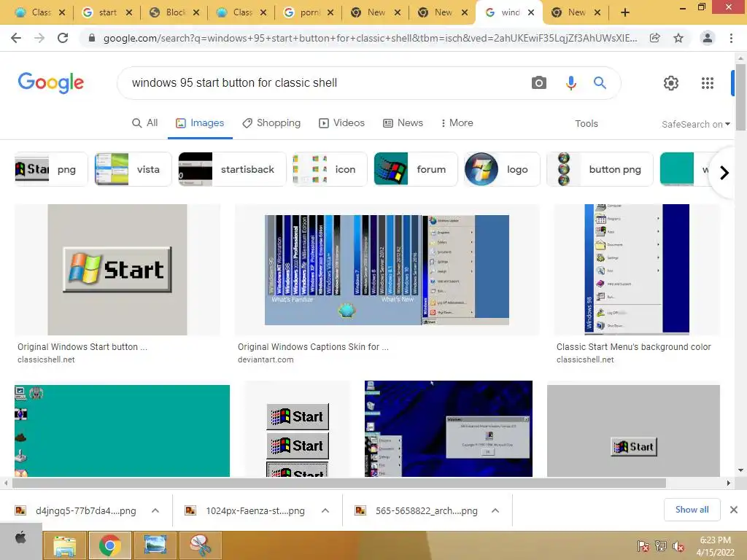This screenshot has width=747, height=560.
Task: Open the share page icon in address bar
Action: coord(655,38)
